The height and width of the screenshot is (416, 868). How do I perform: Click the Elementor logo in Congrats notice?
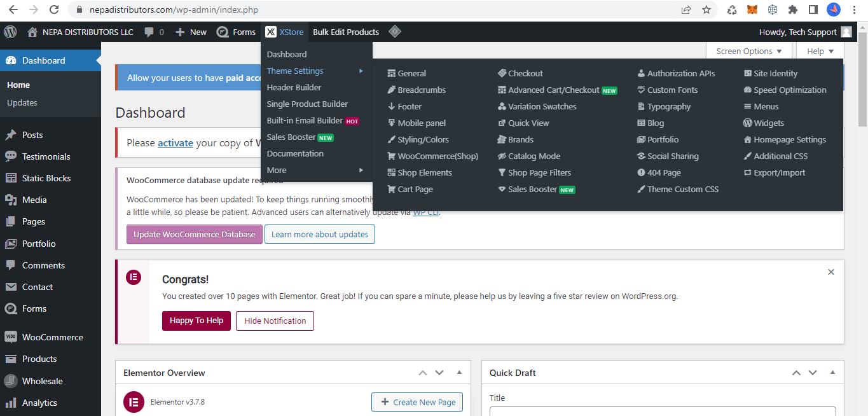click(134, 277)
